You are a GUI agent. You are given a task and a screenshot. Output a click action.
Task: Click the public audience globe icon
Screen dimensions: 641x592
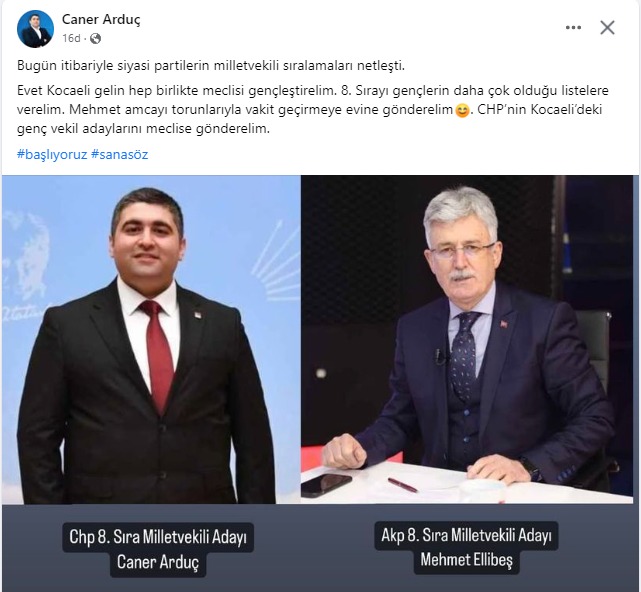(x=95, y=38)
